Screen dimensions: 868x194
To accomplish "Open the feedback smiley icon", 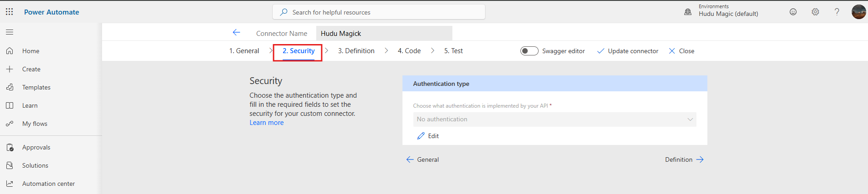I will (x=793, y=12).
